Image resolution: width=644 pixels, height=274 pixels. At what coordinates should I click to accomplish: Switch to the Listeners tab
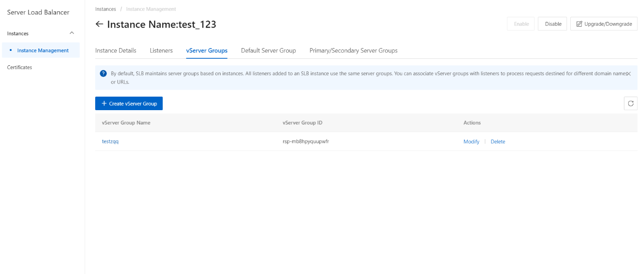(x=161, y=50)
